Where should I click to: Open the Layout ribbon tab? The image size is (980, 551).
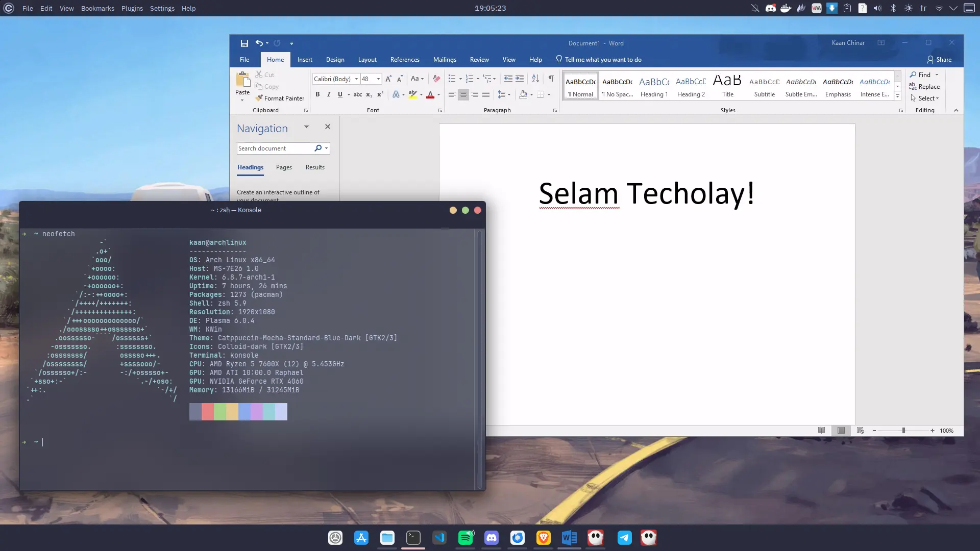coord(367,60)
